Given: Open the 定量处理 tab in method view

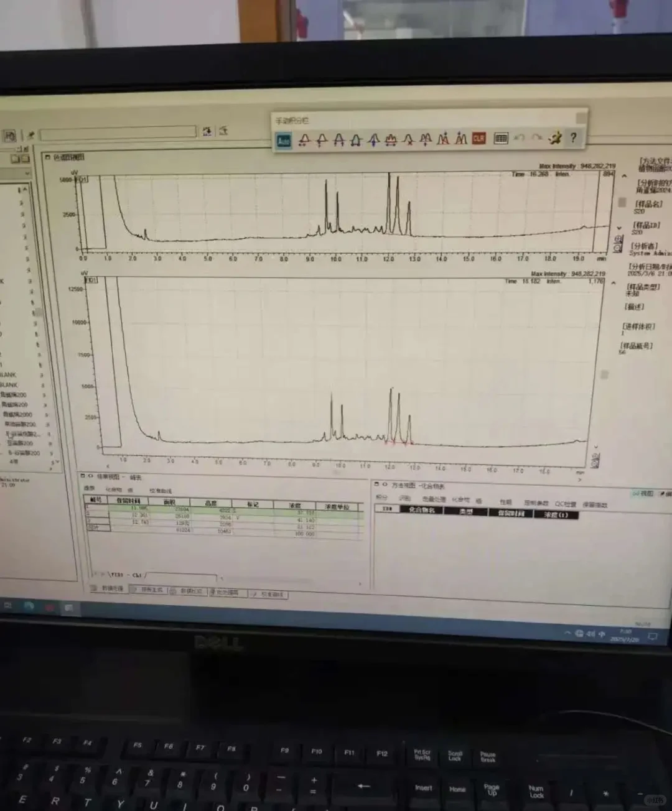Looking at the screenshot, I should coord(434,499).
